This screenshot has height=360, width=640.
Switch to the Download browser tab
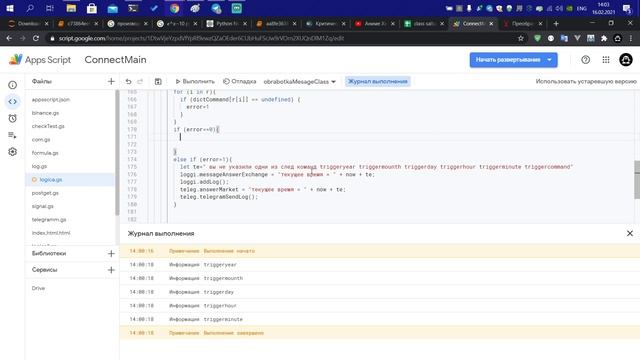[28, 24]
